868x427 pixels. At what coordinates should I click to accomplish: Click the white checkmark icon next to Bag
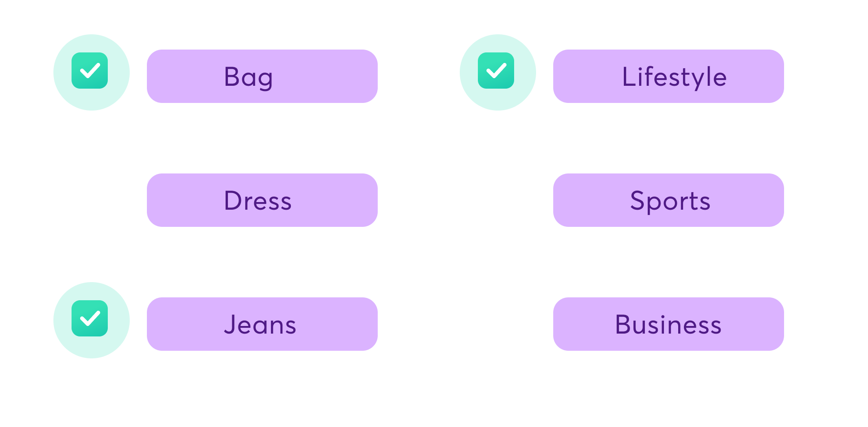point(90,71)
